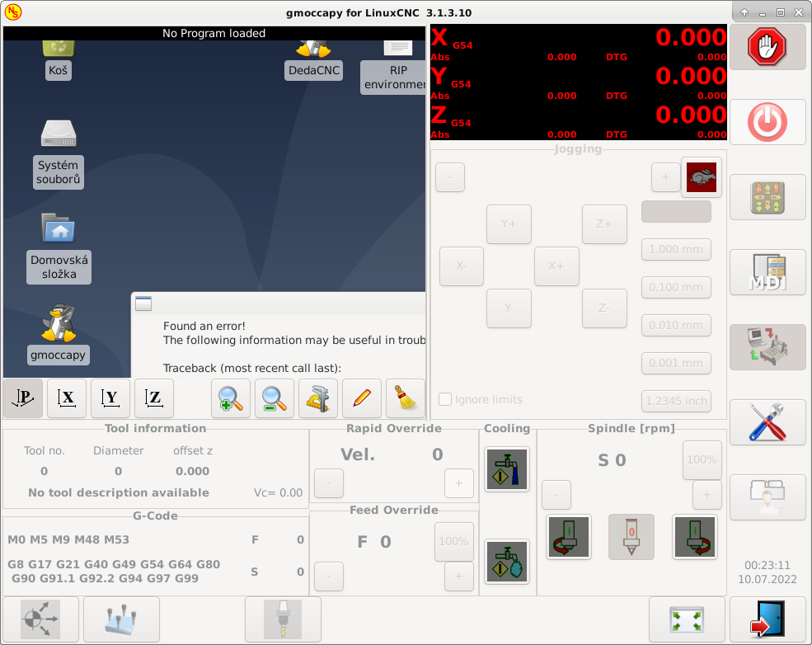The image size is (812, 645).
Task: Turn on flood coolant
Action: point(507,469)
